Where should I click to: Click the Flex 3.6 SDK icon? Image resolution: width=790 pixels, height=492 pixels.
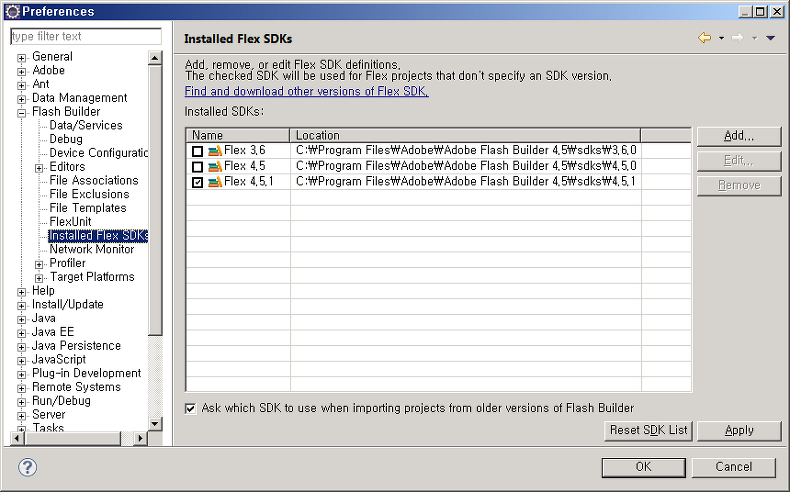(x=215, y=151)
